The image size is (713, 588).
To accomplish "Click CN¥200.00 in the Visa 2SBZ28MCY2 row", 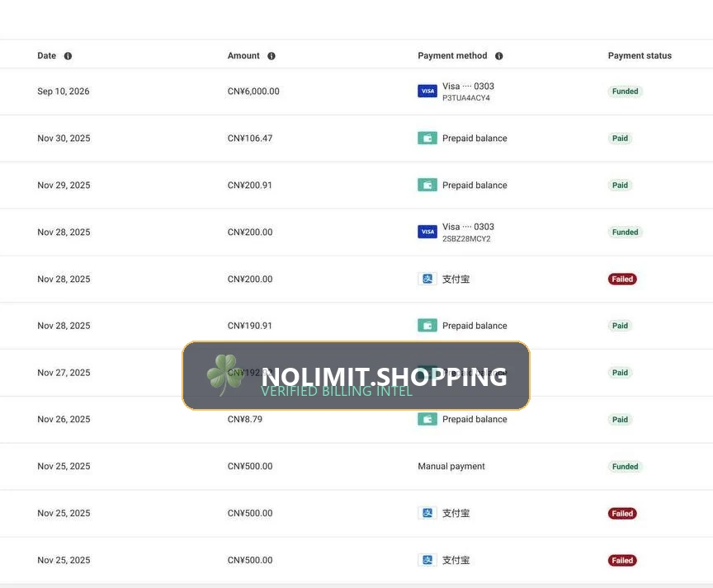I will click(250, 233).
